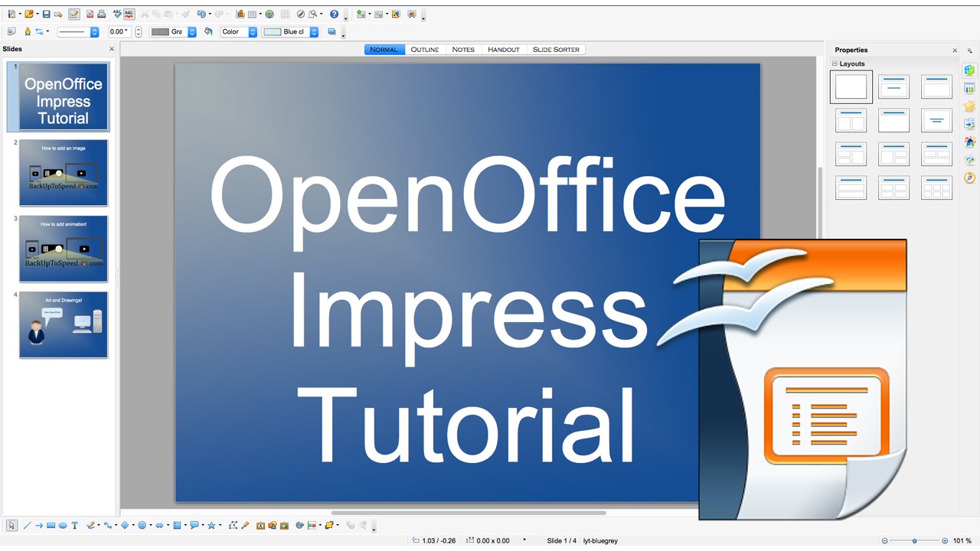Switch to the Slide Sorter tab

(556, 50)
